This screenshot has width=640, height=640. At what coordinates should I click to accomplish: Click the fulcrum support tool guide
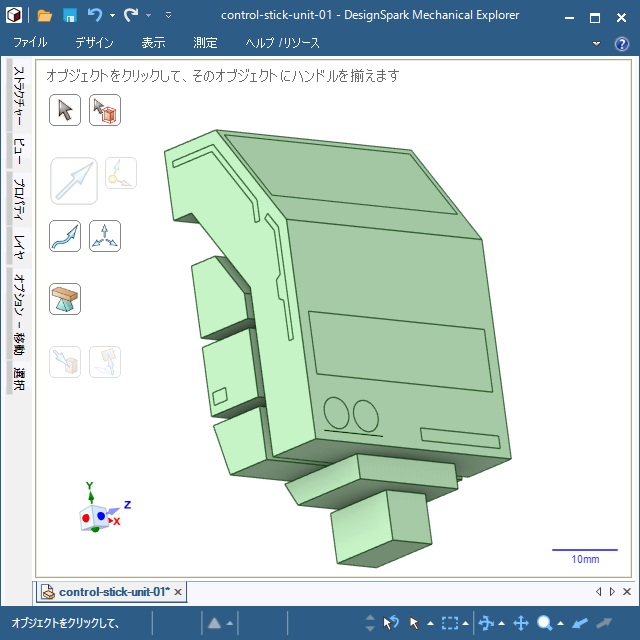pyautogui.click(x=65, y=298)
